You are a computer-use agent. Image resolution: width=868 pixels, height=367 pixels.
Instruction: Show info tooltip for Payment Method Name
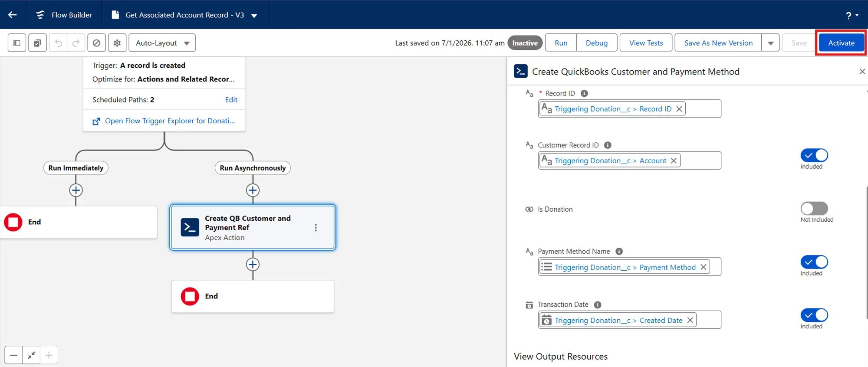[619, 251]
